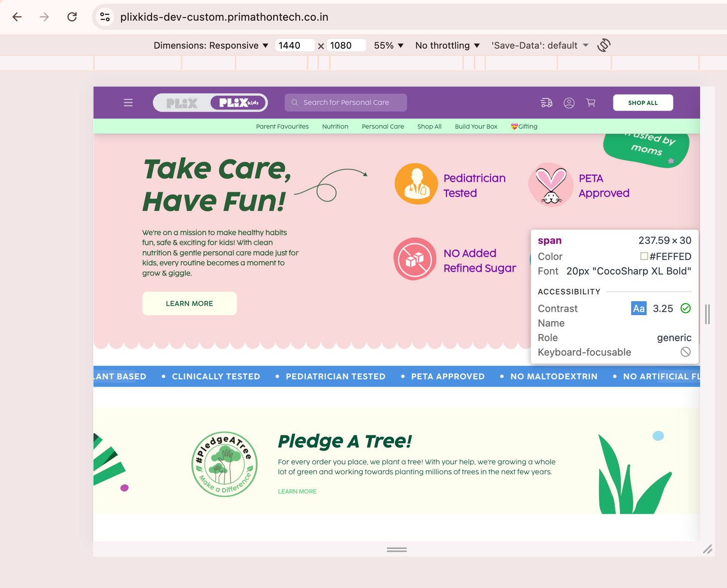Screen dimensions: 727x588
Task: Click the delivery truck tracking icon
Action: (x=546, y=103)
